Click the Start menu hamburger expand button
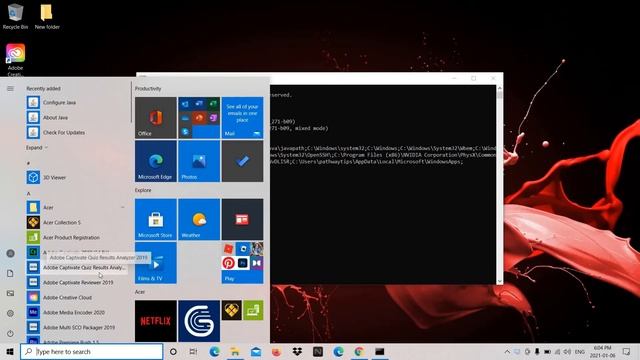The image size is (640, 360). pyautogui.click(x=10, y=89)
